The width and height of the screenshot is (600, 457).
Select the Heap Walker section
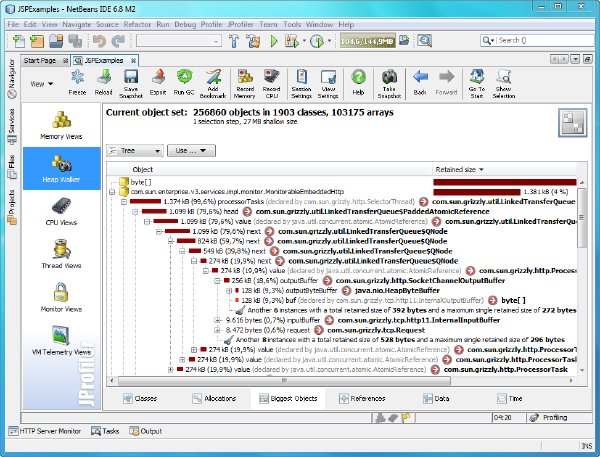tap(61, 168)
